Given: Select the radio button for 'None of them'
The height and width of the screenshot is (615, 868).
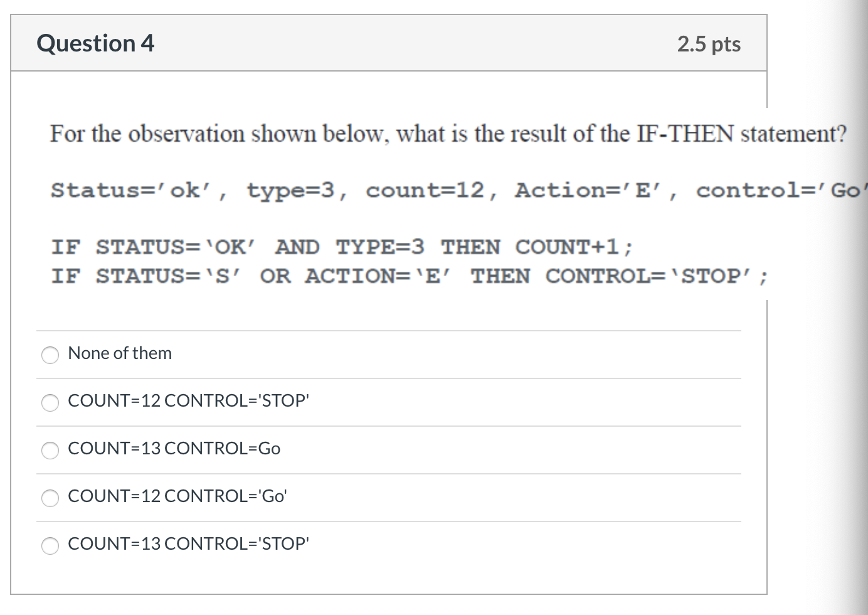Looking at the screenshot, I should pyautogui.click(x=50, y=355).
